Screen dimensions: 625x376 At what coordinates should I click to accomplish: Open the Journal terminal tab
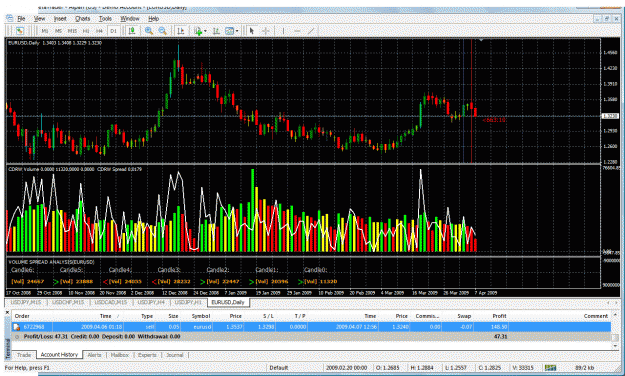(x=175, y=354)
